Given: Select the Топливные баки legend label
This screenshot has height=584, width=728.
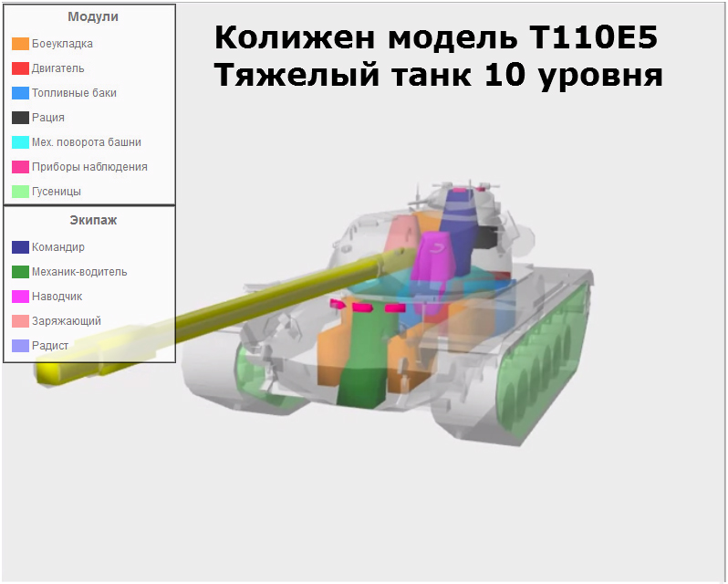Looking at the screenshot, I should (74, 93).
